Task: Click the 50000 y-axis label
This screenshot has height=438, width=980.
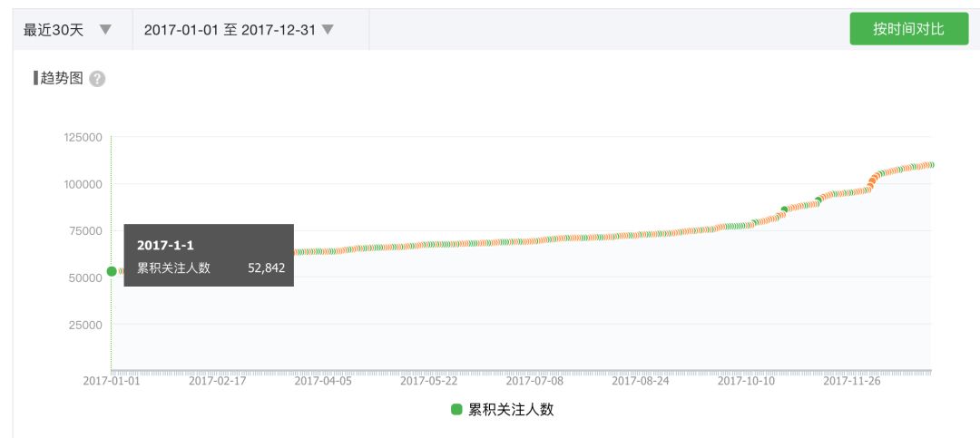Action: point(85,277)
